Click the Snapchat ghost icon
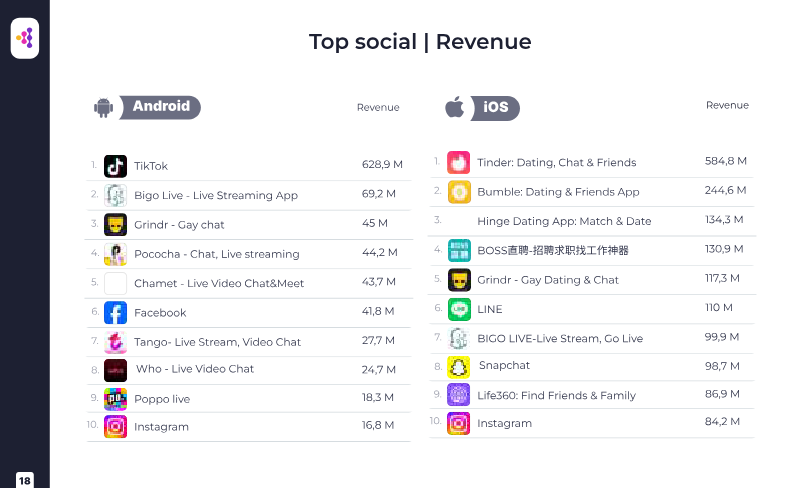This screenshot has height=488, width=800. pos(459,366)
